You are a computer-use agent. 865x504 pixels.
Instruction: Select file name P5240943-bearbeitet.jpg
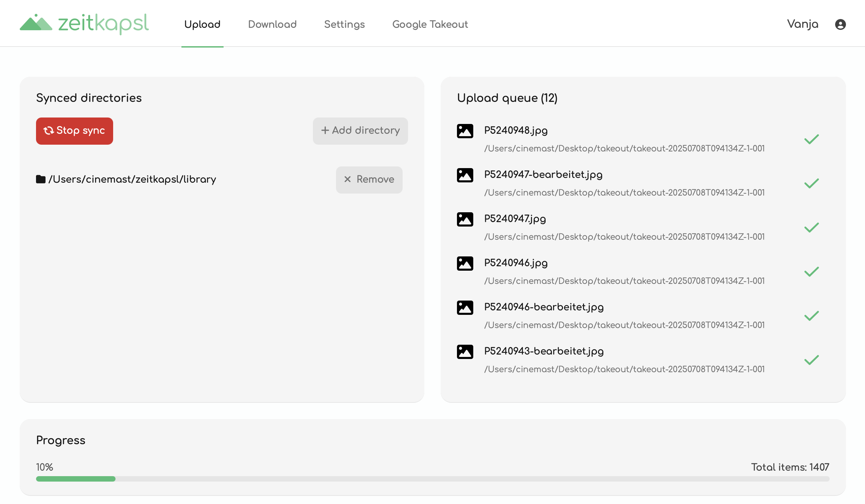pos(544,351)
